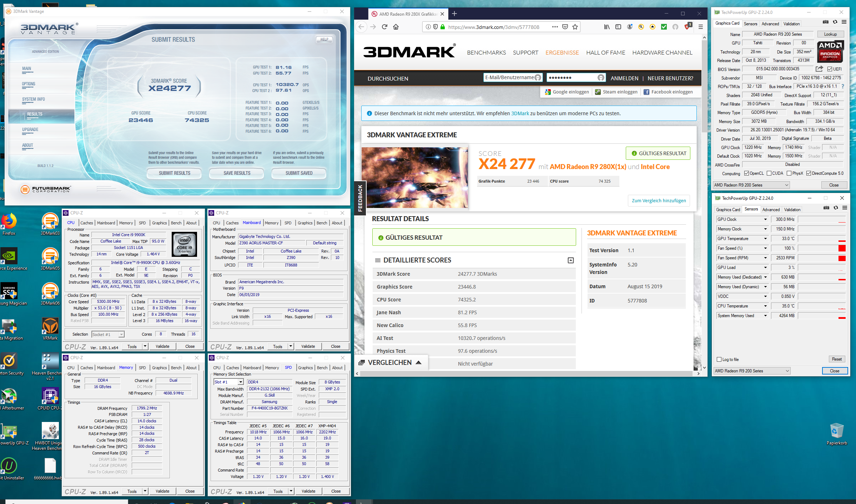Open GPU Temperature sensor dropdown
The width and height of the screenshot is (856, 504).
click(765, 239)
